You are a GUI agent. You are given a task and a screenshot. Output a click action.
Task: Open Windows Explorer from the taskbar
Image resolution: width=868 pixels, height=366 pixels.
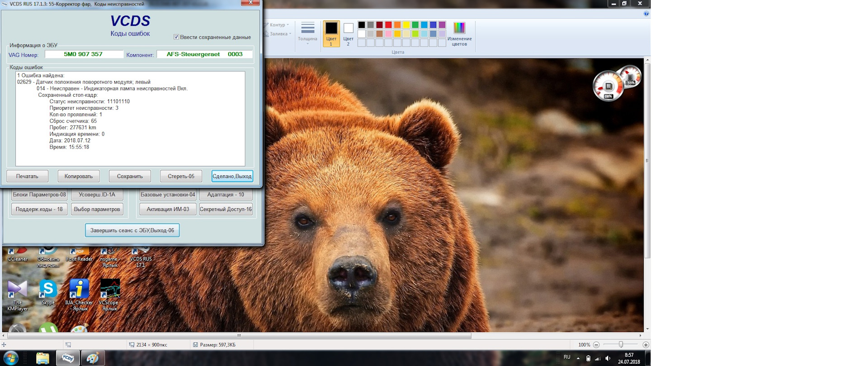42,358
